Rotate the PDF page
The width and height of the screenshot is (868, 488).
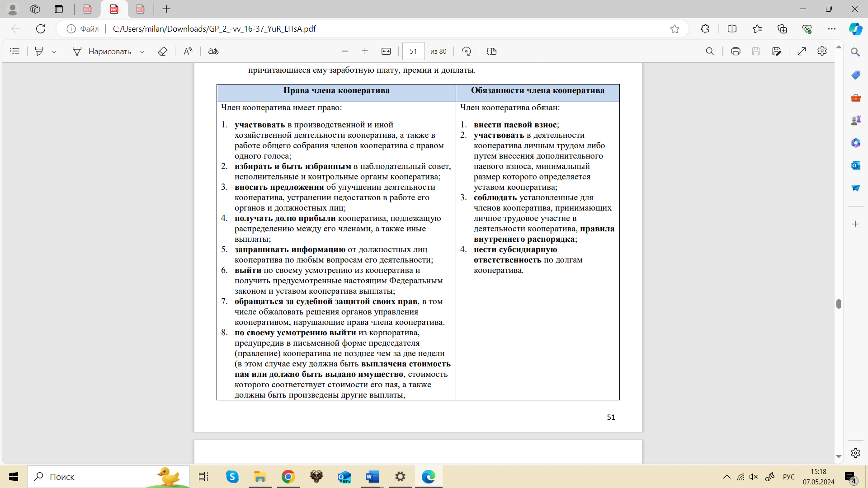(x=466, y=51)
